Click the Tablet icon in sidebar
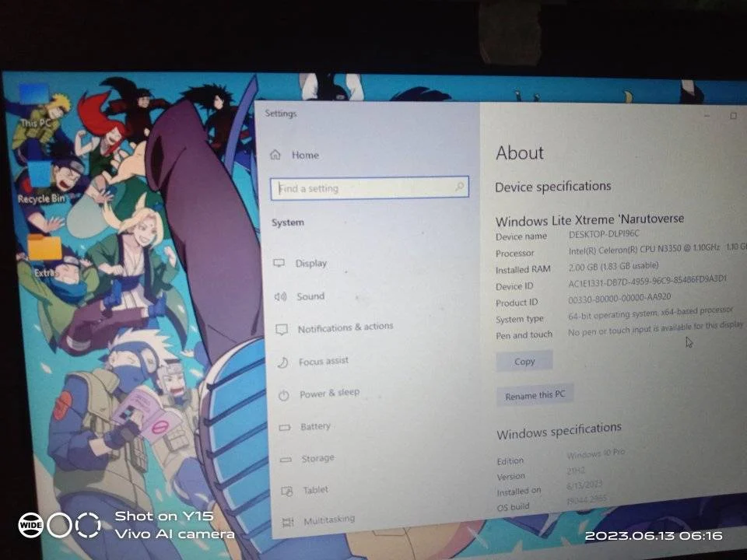747x560 pixels. pos(287,491)
